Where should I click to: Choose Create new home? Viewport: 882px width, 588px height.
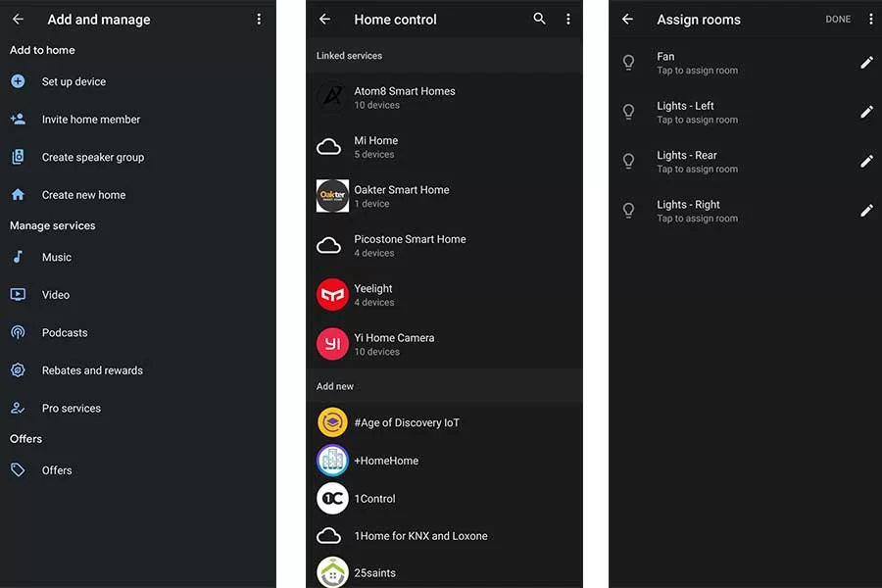point(138,195)
